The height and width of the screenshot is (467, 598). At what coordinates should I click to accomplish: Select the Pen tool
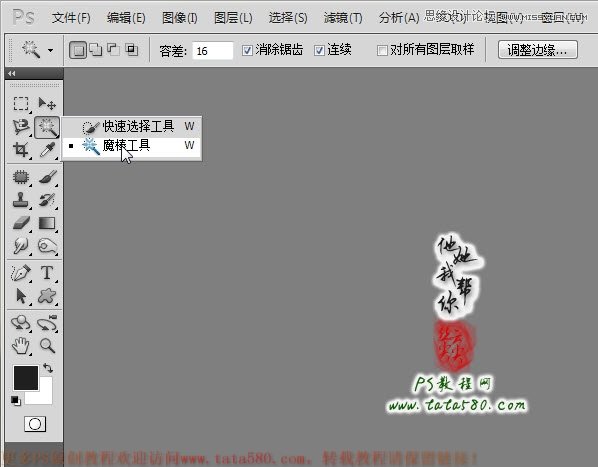pos(21,273)
